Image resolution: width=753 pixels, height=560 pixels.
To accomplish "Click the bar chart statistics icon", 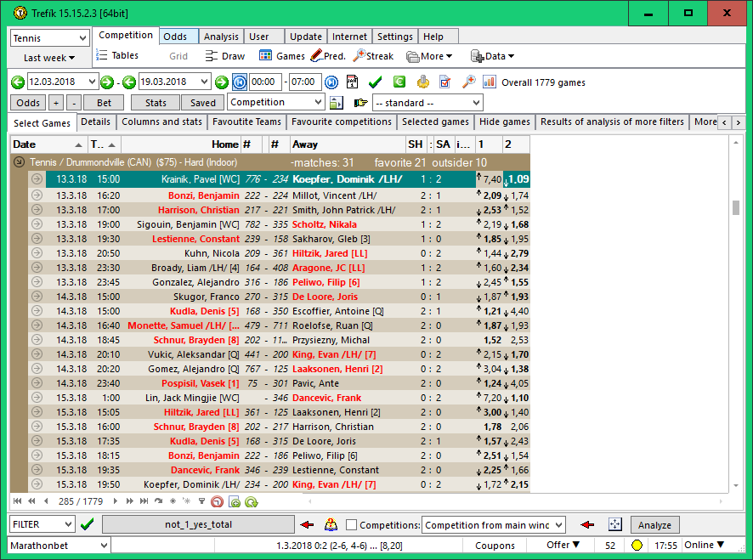I will (490, 82).
